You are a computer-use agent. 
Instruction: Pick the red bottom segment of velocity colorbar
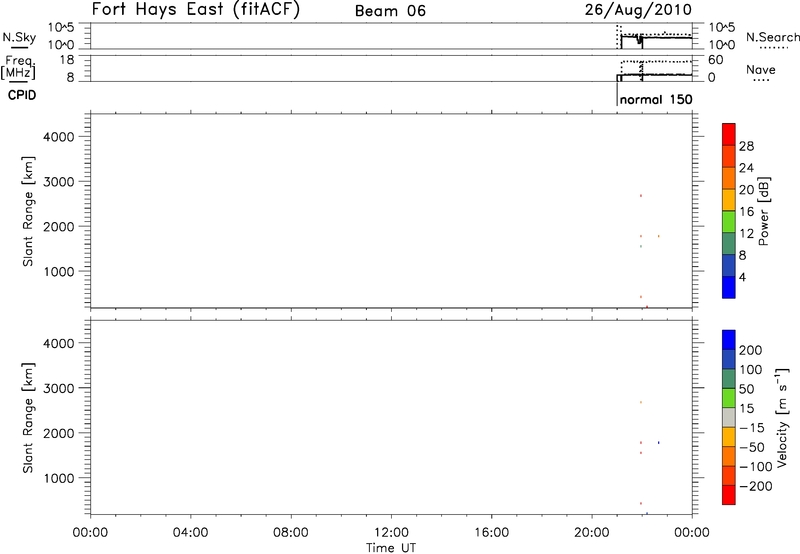click(x=729, y=495)
